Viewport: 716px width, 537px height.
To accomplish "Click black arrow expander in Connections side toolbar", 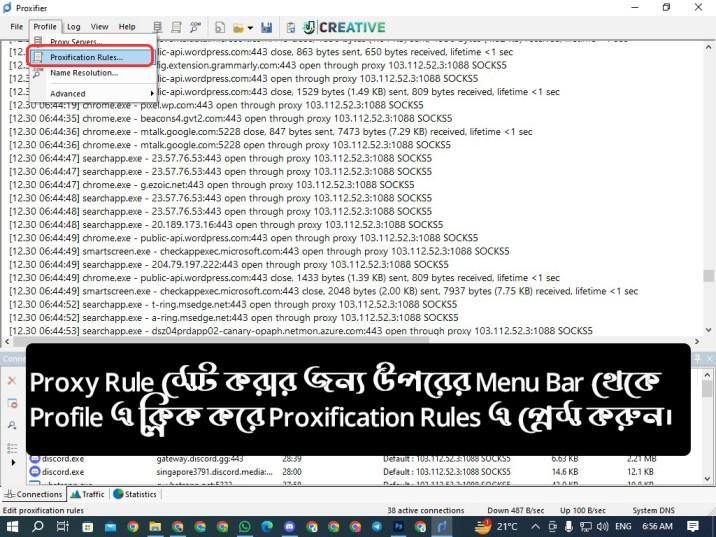I will tap(13, 463).
